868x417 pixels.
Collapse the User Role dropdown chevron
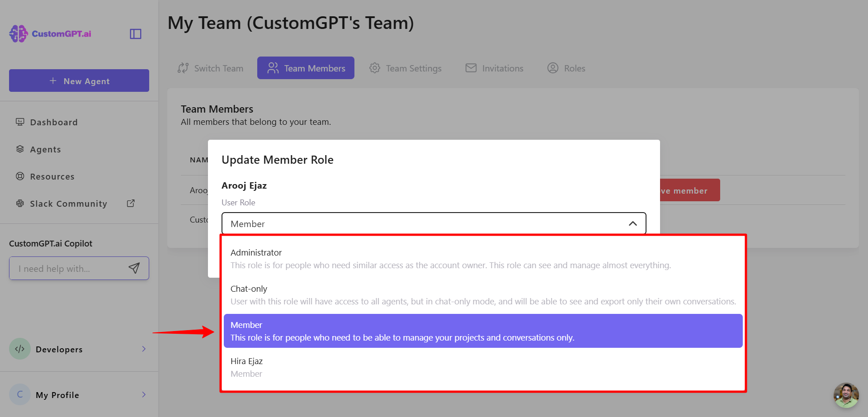(633, 223)
